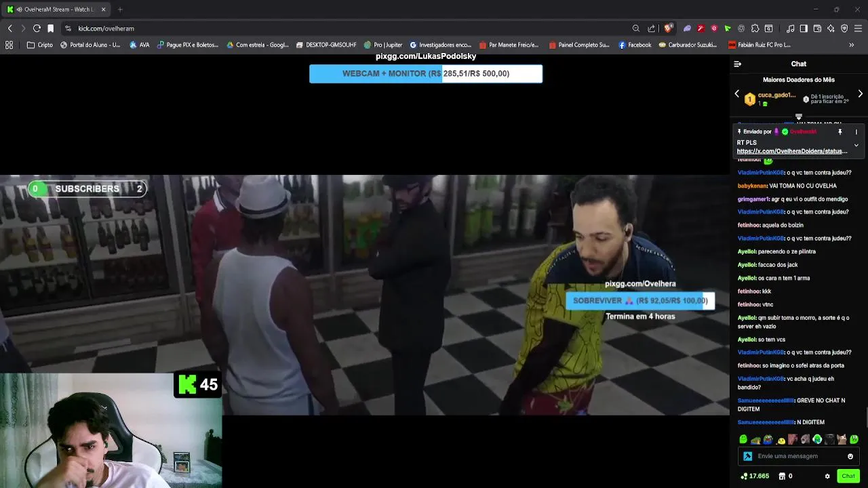Click username babykenan in chat
This screenshot has height=488, width=868.
[x=753, y=186]
